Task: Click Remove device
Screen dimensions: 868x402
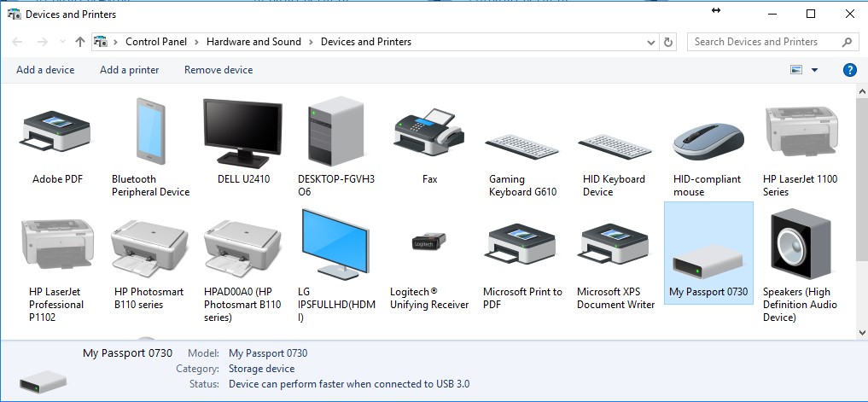Action: [x=218, y=70]
